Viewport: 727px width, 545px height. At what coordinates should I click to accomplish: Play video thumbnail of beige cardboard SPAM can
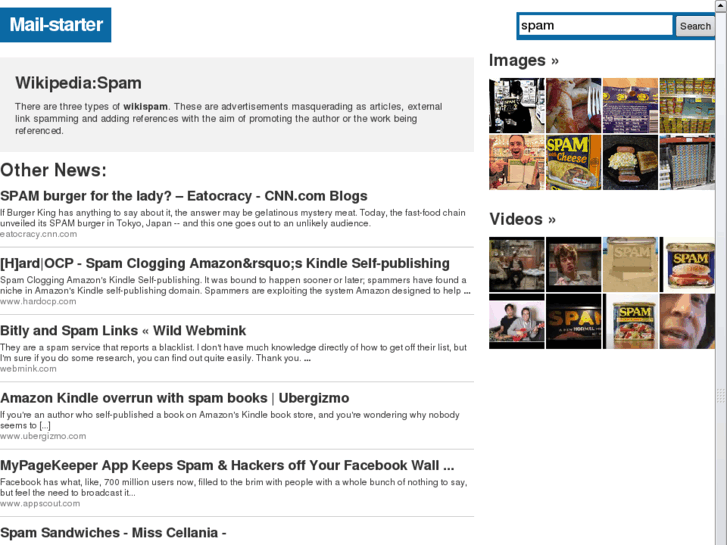click(630, 264)
